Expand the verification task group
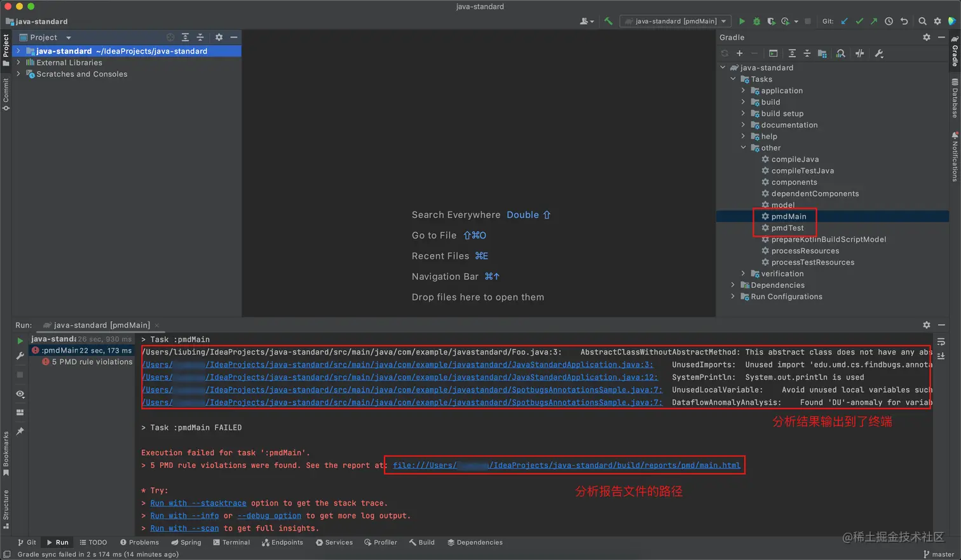Viewport: 961px width, 560px height. coord(743,273)
